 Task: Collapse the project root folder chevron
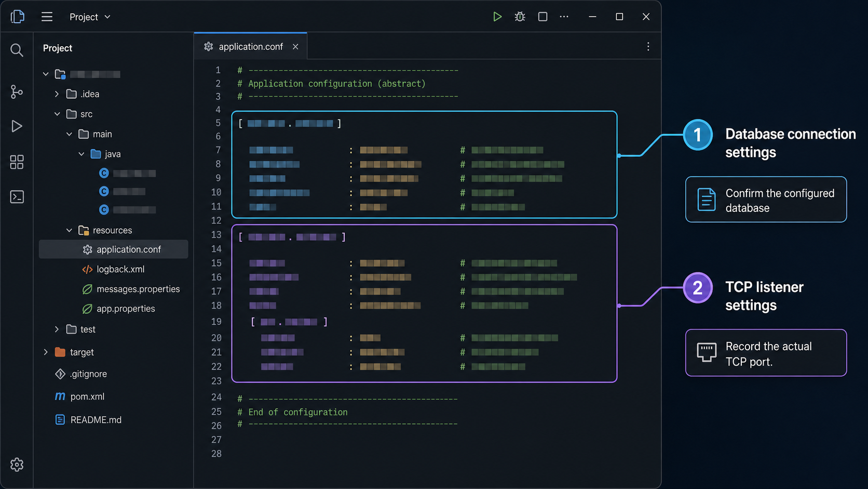46,74
